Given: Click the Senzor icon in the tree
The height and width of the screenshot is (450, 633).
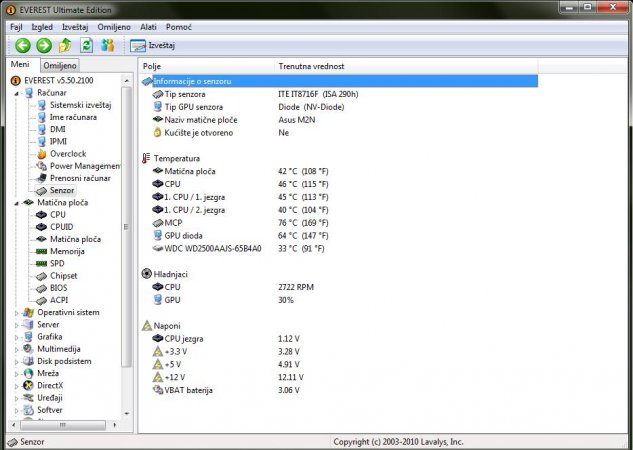Looking at the screenshot, I should coord(42,190).
